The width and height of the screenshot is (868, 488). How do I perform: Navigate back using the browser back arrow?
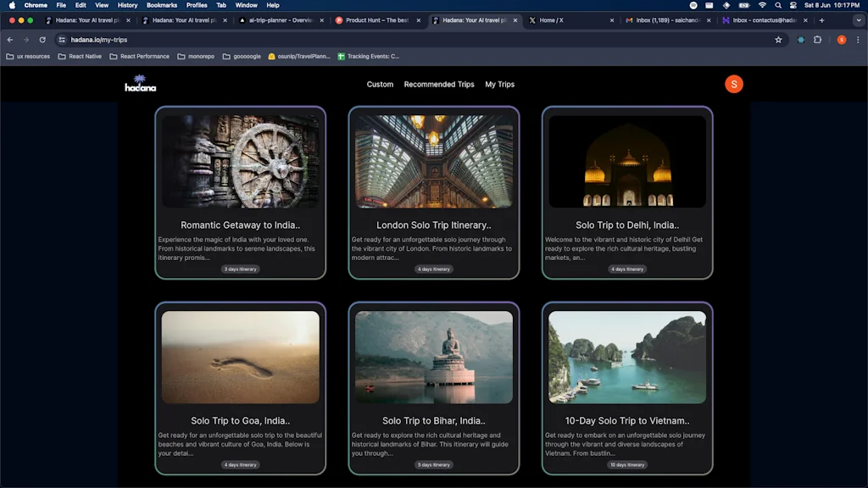coord(10,38)
